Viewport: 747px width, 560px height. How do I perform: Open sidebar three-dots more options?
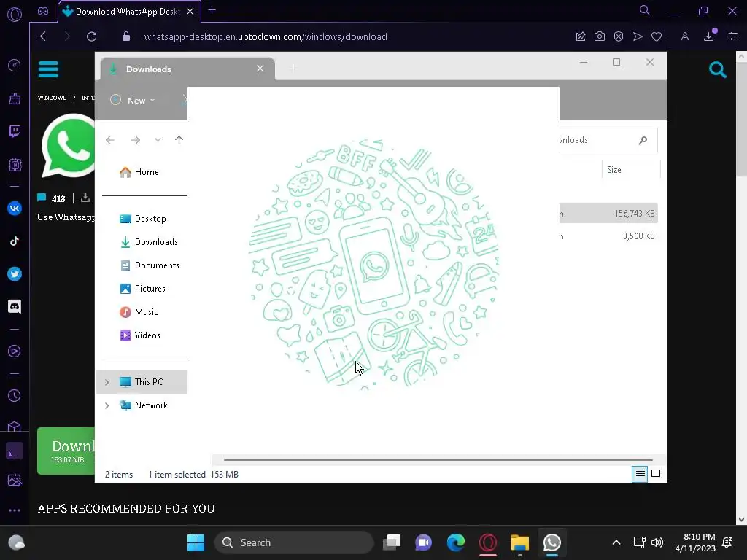15,510
